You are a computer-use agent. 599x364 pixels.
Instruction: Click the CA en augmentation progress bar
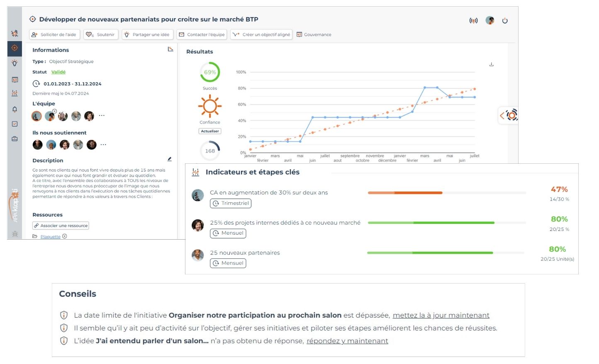click(x=447, y=193)
